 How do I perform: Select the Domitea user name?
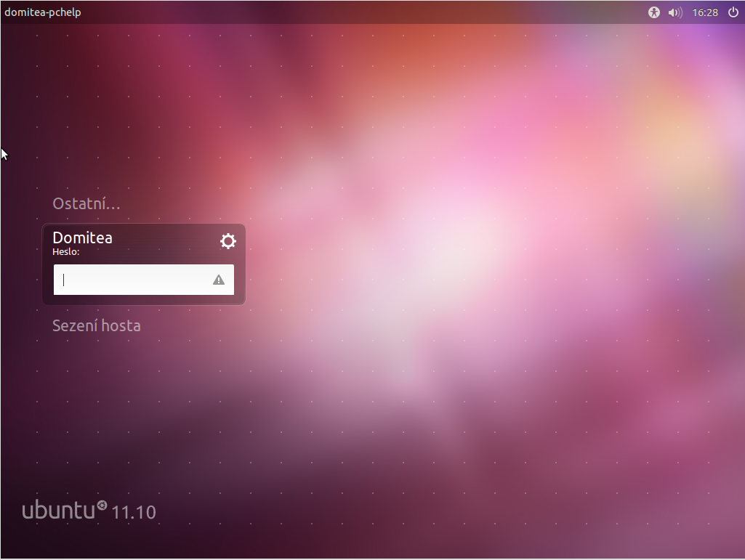(83, 238)
